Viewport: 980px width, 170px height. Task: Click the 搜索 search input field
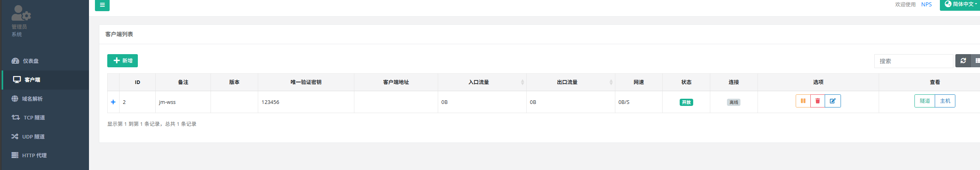click(x=913, y=61)
